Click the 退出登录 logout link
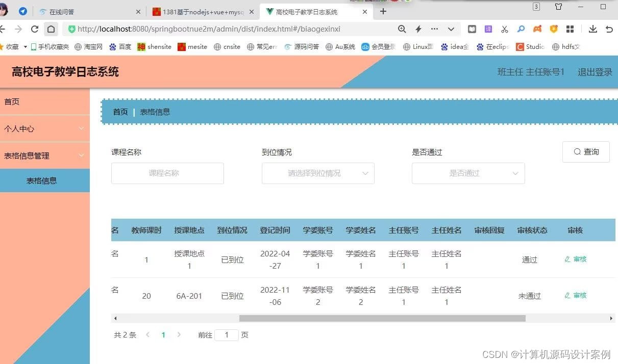618x364 pixels. coord(595,72)
